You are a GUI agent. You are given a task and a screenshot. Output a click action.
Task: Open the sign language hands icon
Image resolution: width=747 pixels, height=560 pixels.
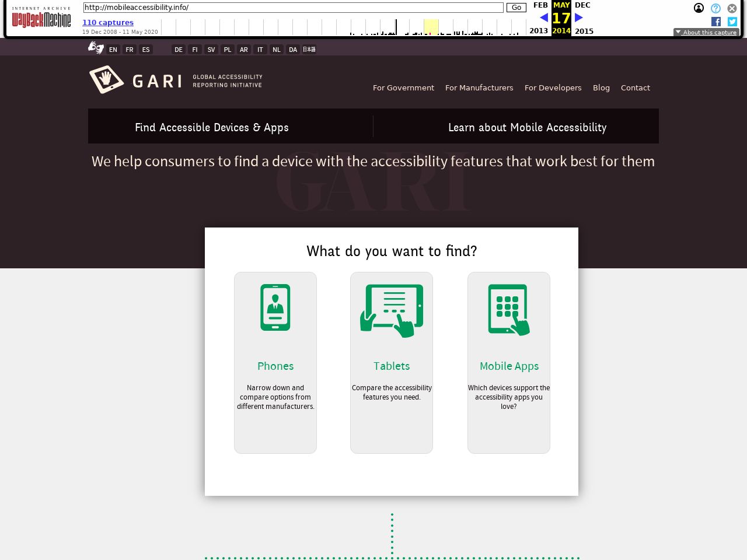96,48
